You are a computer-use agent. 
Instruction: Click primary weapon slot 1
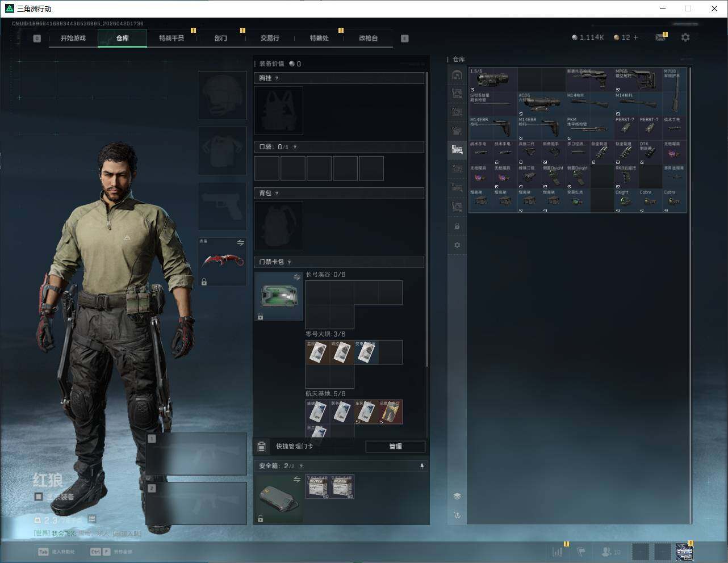tap(196, 454)
